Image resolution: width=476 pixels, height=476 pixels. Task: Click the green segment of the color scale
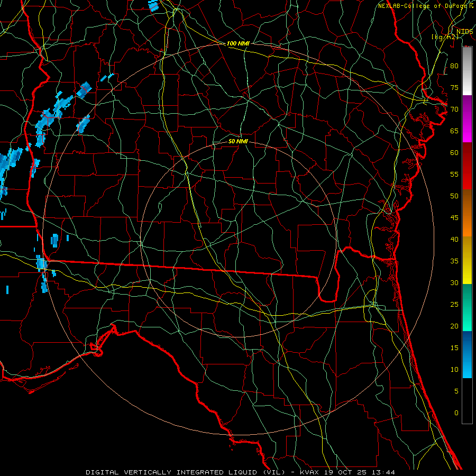click(x=467, y=307)
